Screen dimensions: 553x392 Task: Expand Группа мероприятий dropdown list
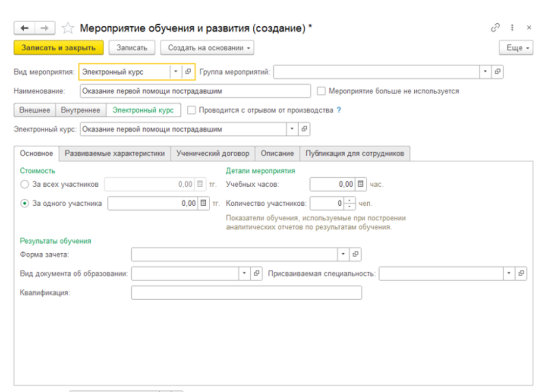coord(485,72)
